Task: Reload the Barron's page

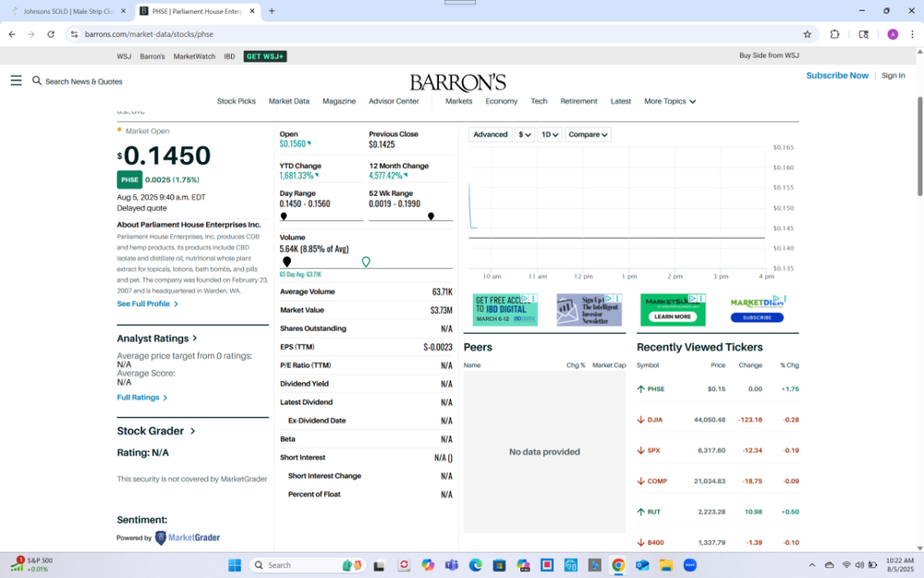Action: coord(51,34)
